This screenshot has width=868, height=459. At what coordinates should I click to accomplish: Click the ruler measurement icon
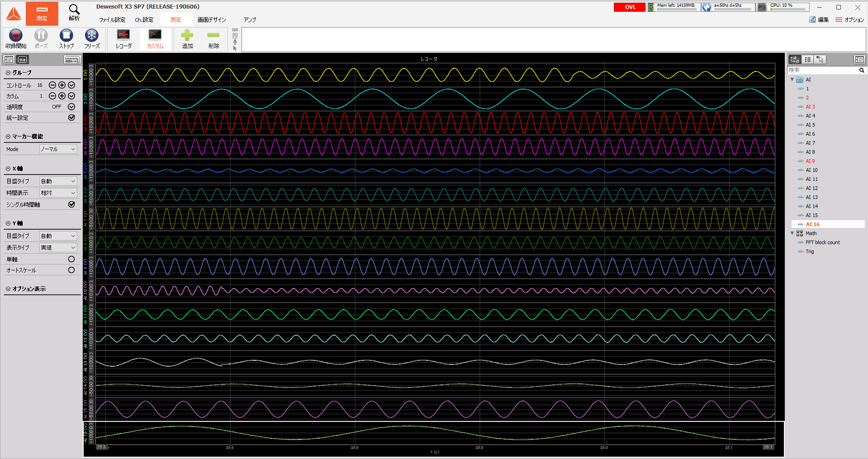pos(72,60)
